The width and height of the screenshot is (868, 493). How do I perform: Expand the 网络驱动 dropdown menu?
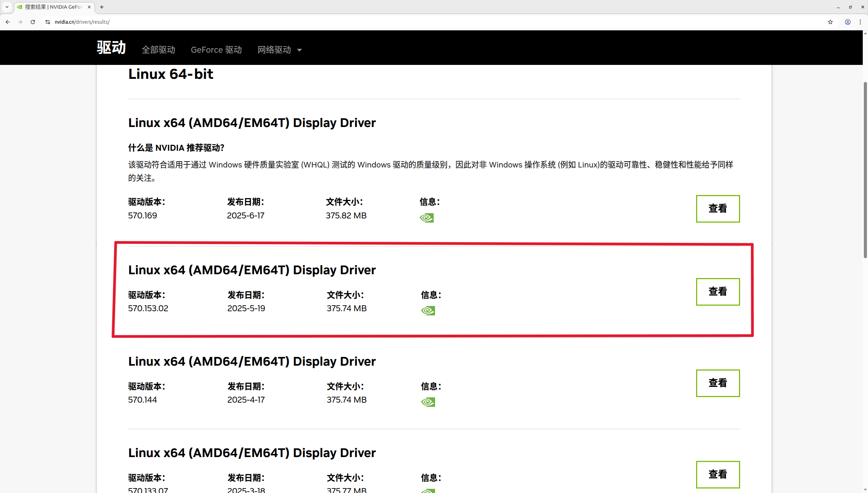279,50
